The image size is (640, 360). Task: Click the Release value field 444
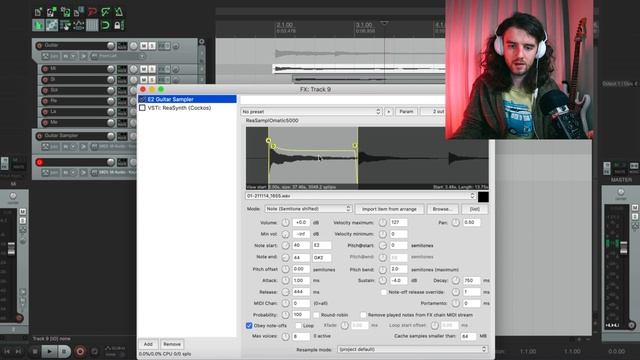pyautogui.click(x=301, y=292)
